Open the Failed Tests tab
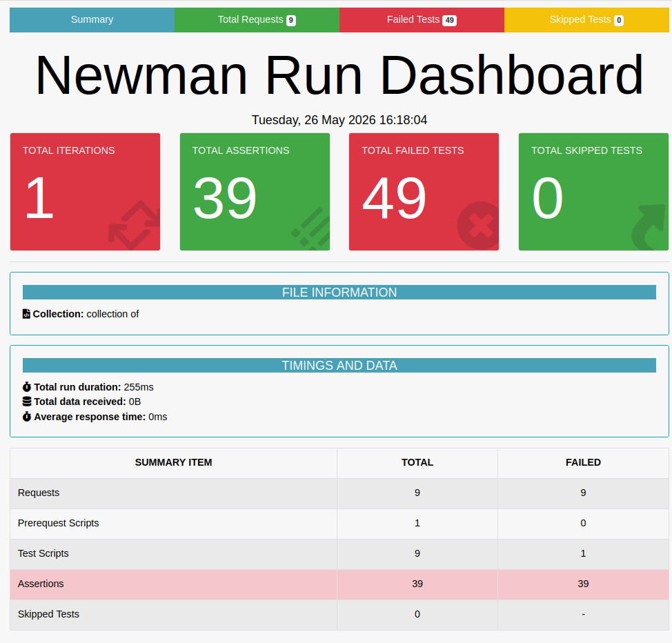The width and height of the screenshot is (672, 643). click(x=422, y=20)
